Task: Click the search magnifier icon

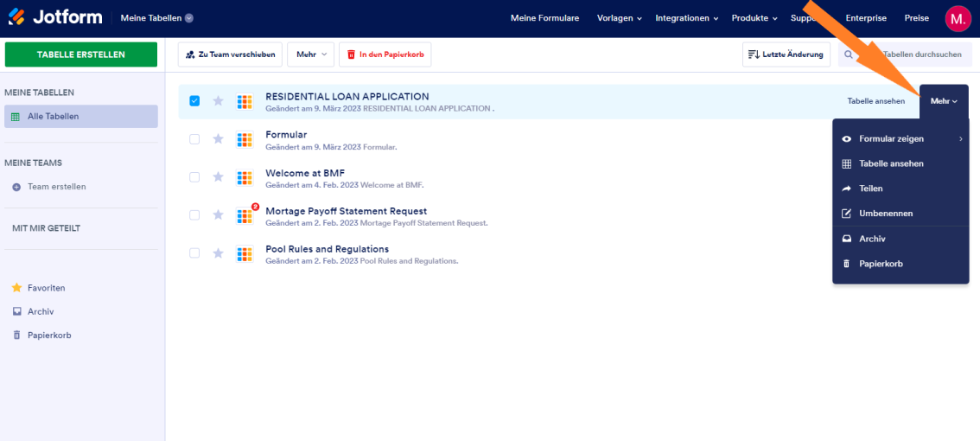Action: pos(849,54)
